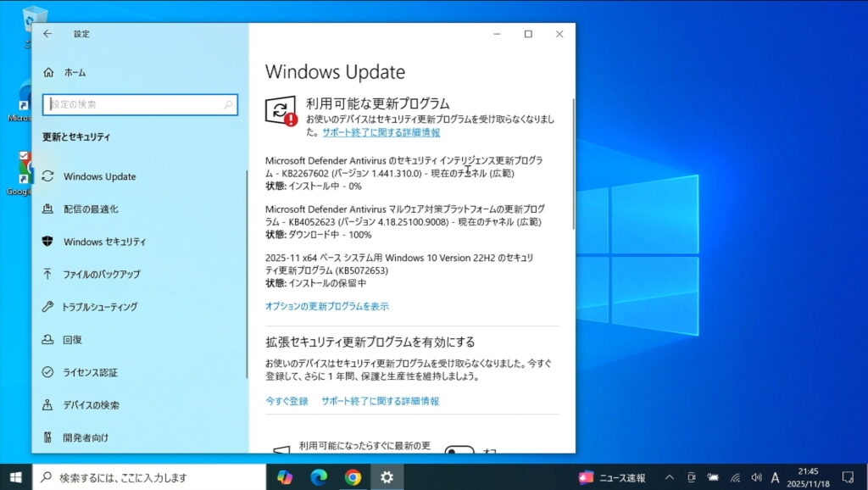Select Windows Update in the sidebar

tap(99, 176)
